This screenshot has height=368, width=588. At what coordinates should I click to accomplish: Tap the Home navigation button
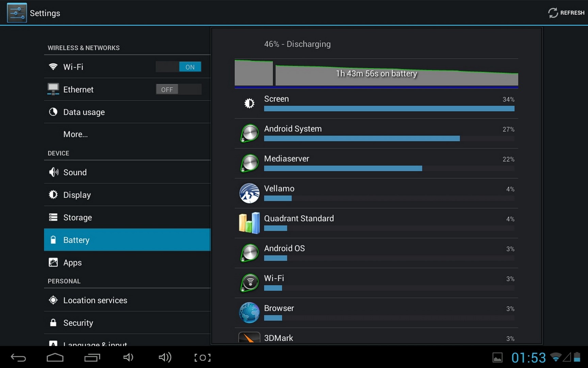click(x=55, y=357)
